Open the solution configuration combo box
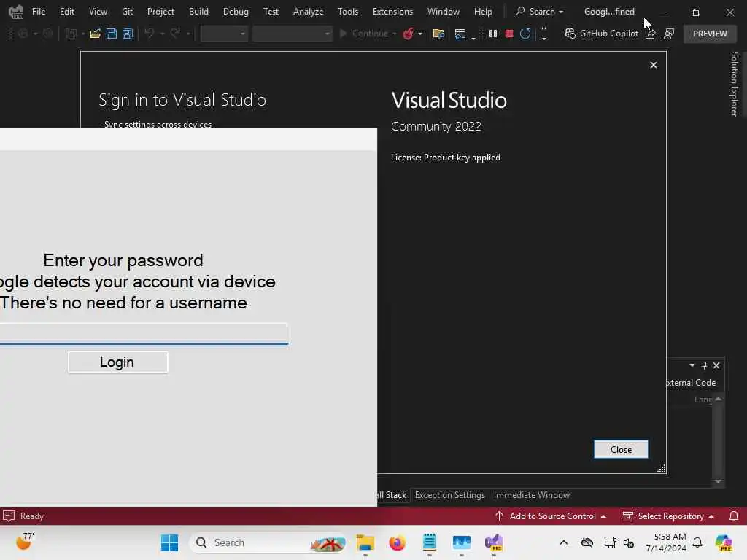The width and height of the screenshot is (747, 560). (224, 34)
